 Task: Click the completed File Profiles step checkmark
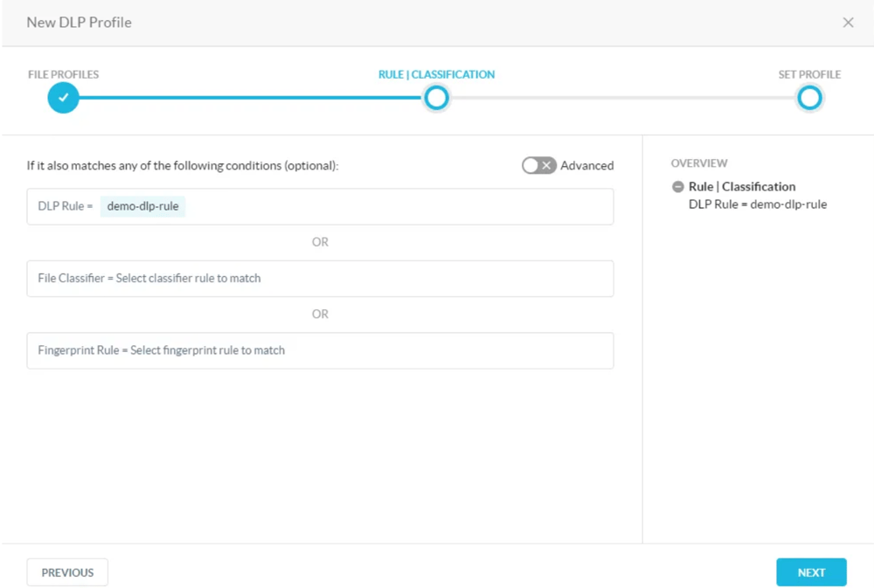coord(63,98)
